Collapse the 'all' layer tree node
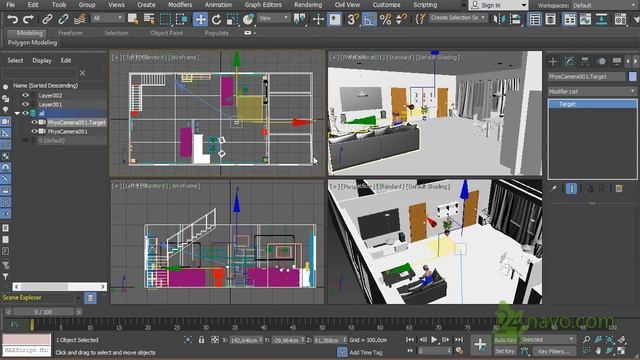Viewport: 640px width, 360px height. point(17,113)
